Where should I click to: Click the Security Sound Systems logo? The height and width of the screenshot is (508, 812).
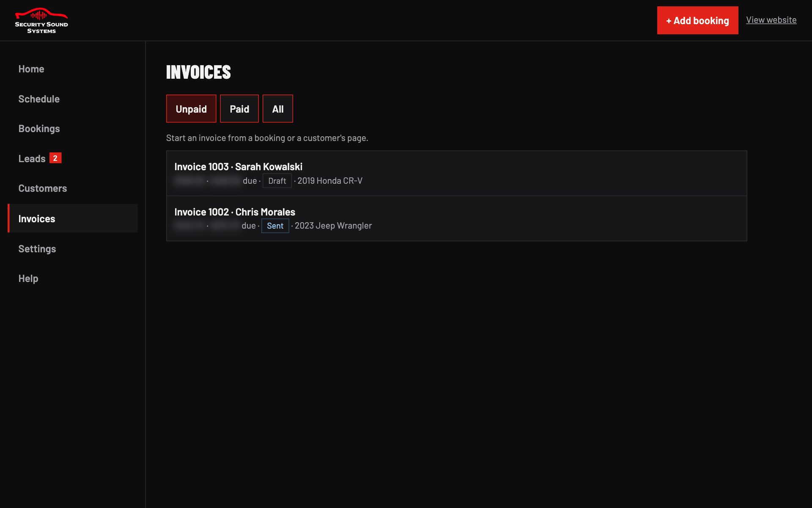click(41, 20)
